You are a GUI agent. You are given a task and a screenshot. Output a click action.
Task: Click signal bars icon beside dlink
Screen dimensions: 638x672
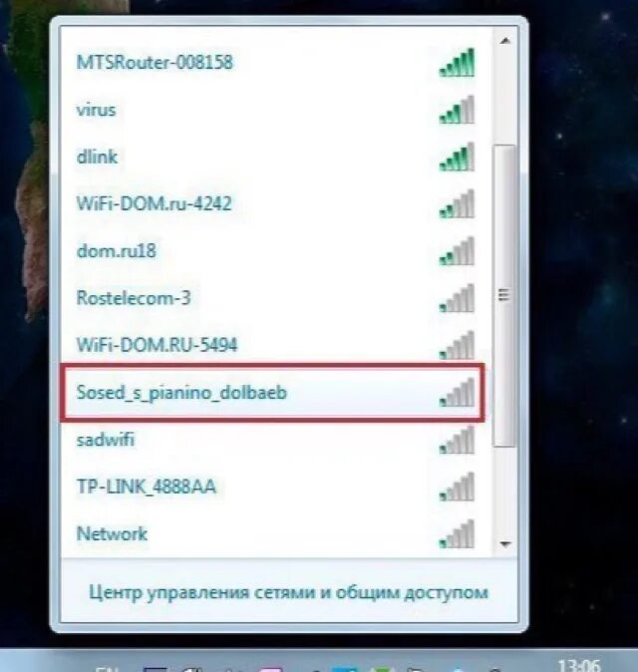coord(457,157)
